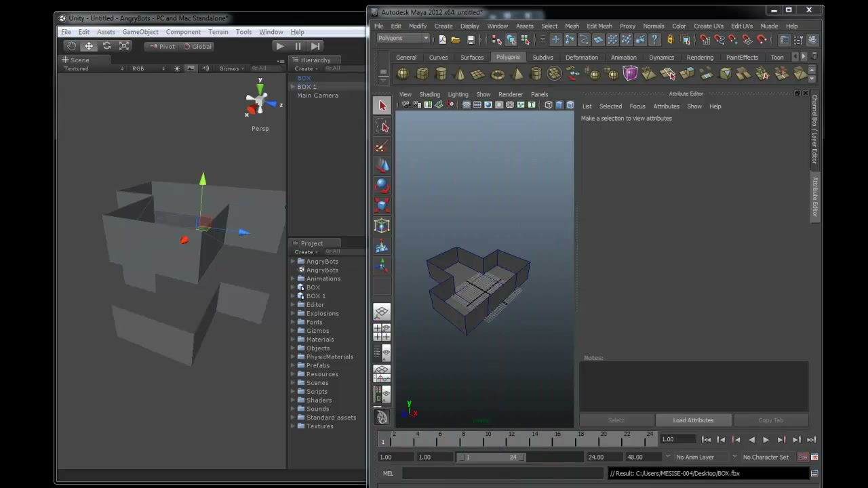This screenshot has height=488, width=868.
Task: Switch to Maya Surfaces shelf tab
Action: [x=472, y=58]
